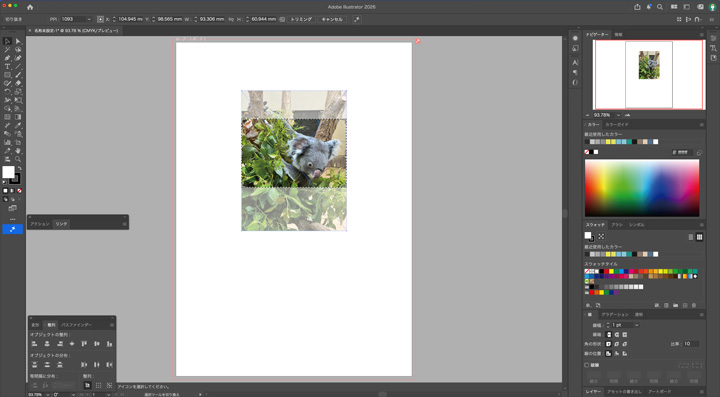Click the キャンセル button
The width and height of the screenshot is (720, 397).
click(x=332, y=19)
